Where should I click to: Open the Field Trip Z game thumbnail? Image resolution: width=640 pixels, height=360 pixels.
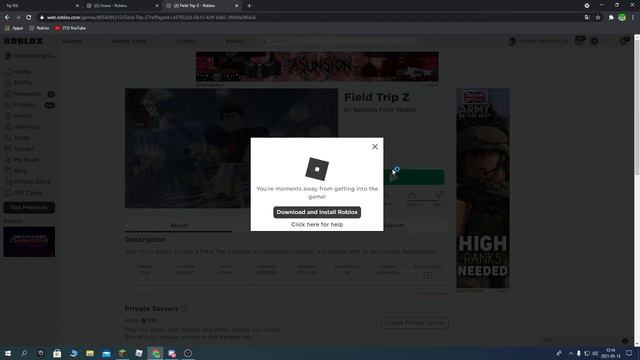(x=231, y=148)
